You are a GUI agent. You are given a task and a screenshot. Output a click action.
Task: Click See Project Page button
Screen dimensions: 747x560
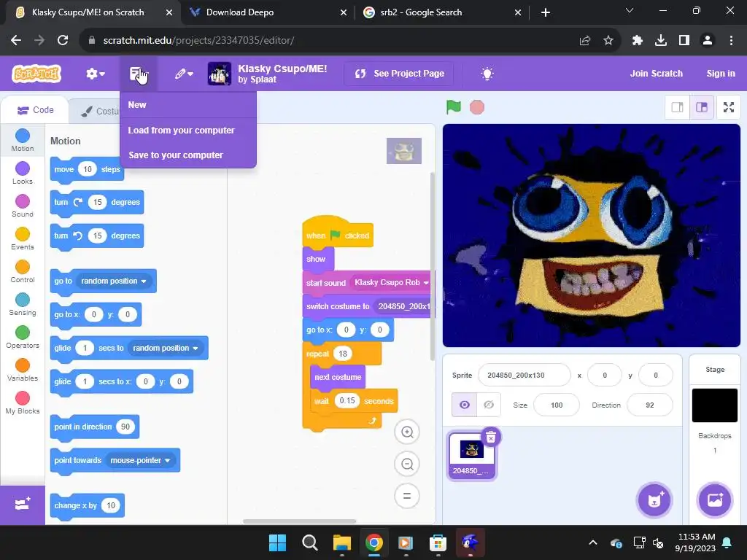[x=399, y=74]
